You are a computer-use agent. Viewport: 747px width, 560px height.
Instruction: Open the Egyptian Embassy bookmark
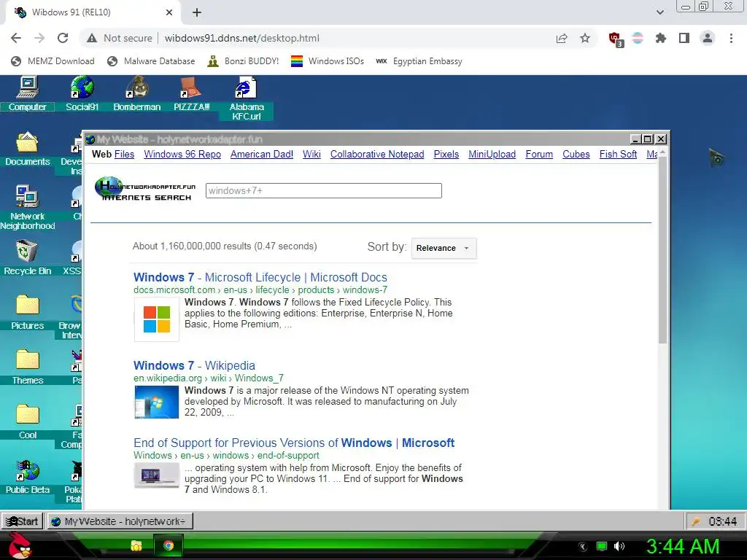click(x=419, y=61)
